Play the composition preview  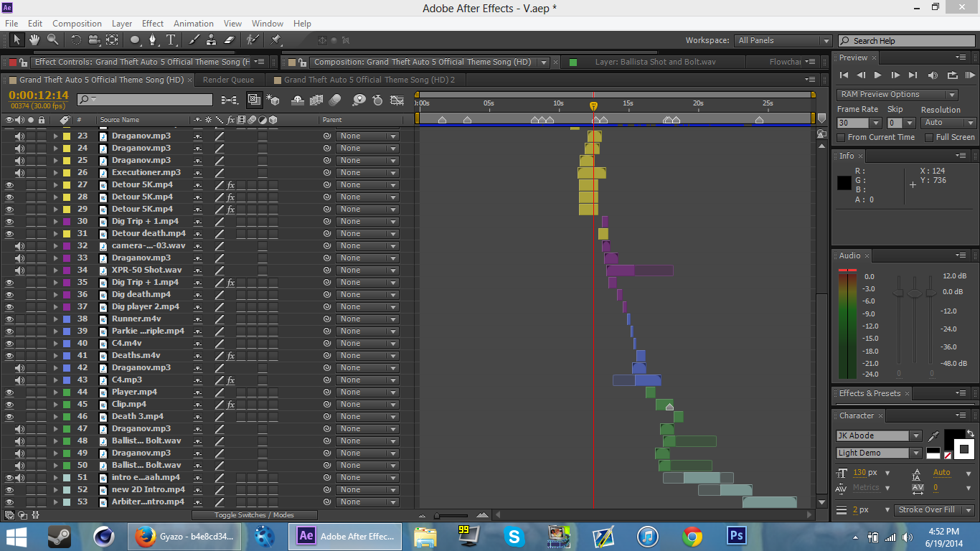(877, 75)
